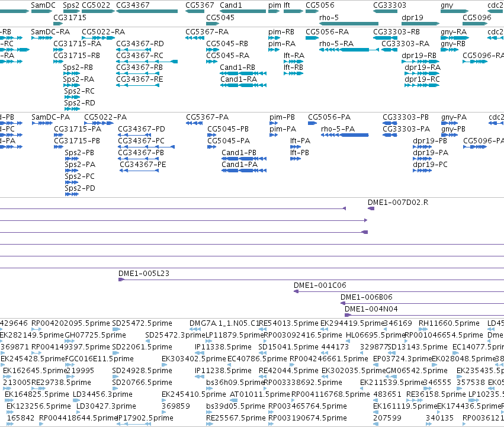Screen dimensions: 504x427
Task: Open transcript gny-RA
Action: (x=454, y=32)
